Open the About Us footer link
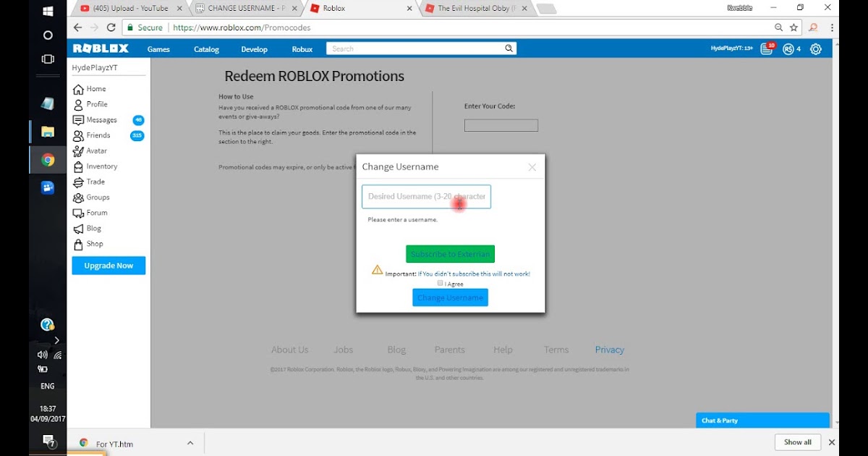The width and height of the screenshot is (868, 456). (x=289, y=350)
